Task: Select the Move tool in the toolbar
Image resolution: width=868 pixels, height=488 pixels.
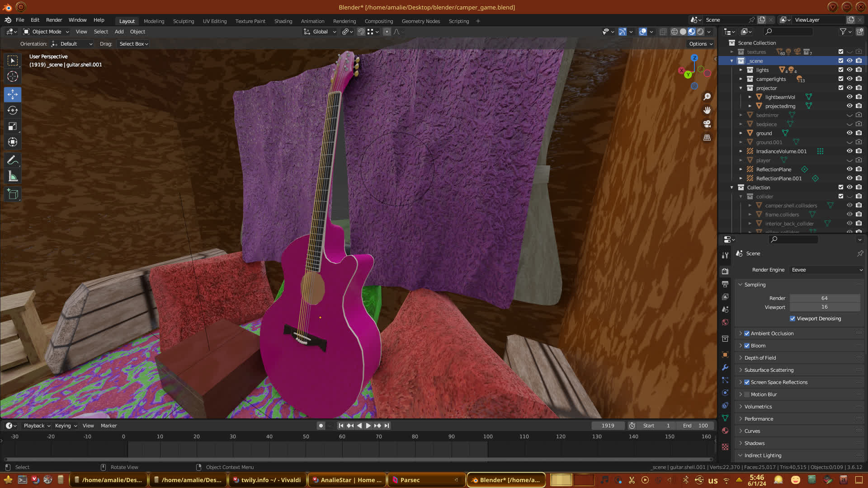Action: pos(13,94)
